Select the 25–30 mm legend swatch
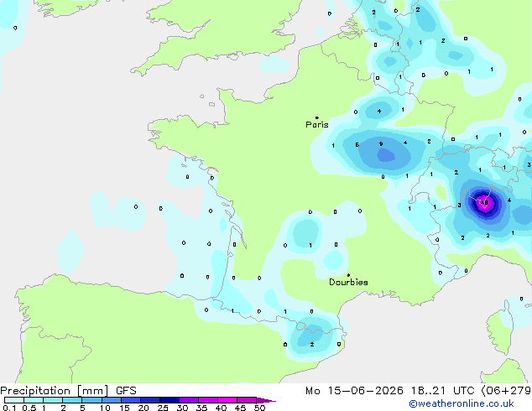532x411 pixels. point(169,400)
